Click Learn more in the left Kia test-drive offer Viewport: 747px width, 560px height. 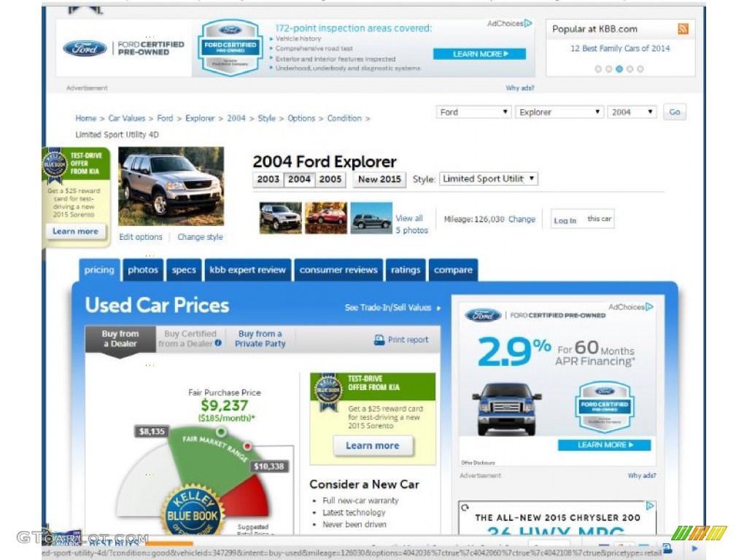coord(76,231)
